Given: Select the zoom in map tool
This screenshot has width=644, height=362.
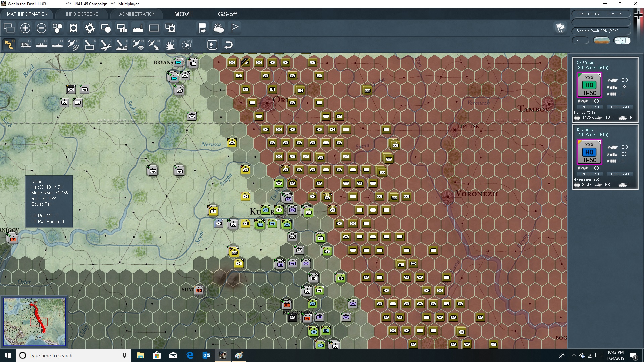Looking at the screenshot, I should tap(25, 28).
